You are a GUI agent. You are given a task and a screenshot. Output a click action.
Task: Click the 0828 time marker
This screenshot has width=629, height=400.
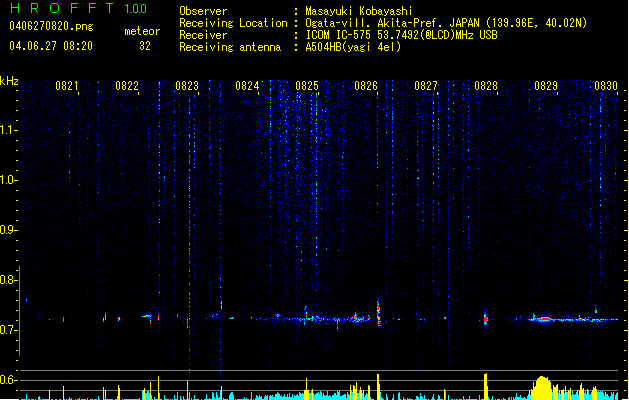(486, 86)
